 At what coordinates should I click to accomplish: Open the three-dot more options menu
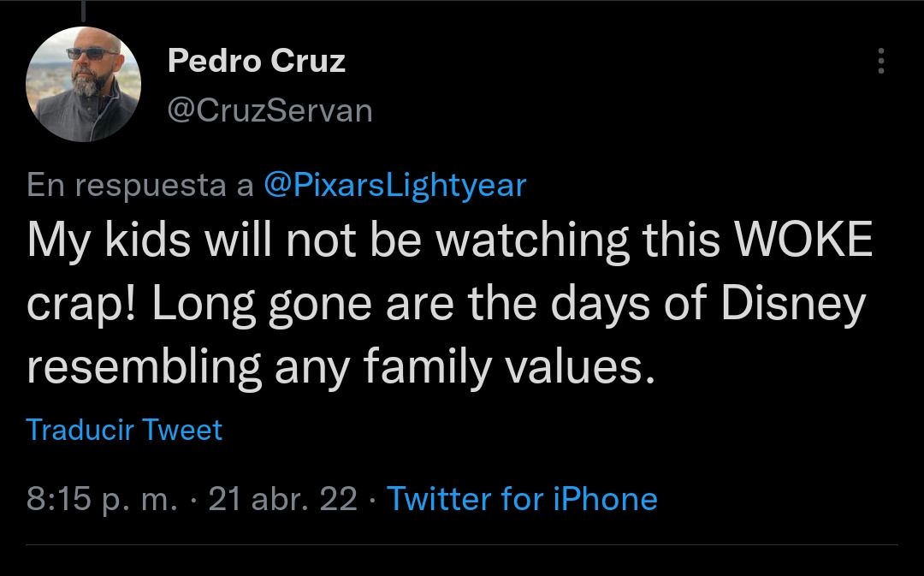[881, 61]
